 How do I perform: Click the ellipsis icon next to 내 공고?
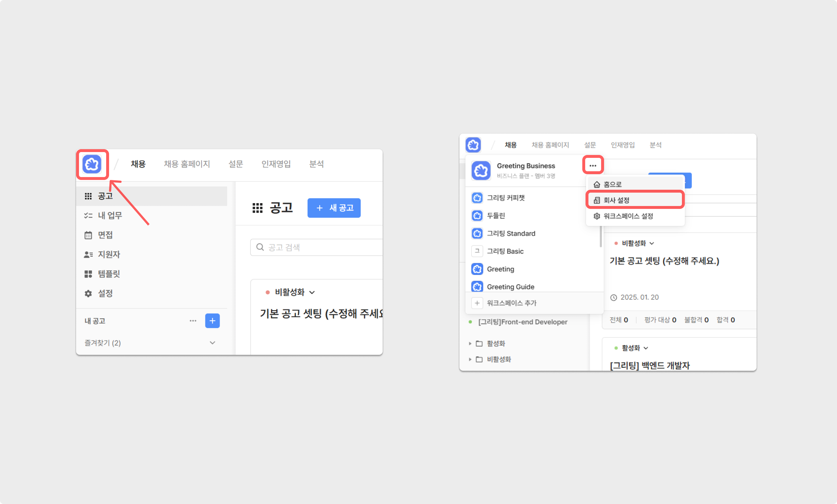point(193,321)
